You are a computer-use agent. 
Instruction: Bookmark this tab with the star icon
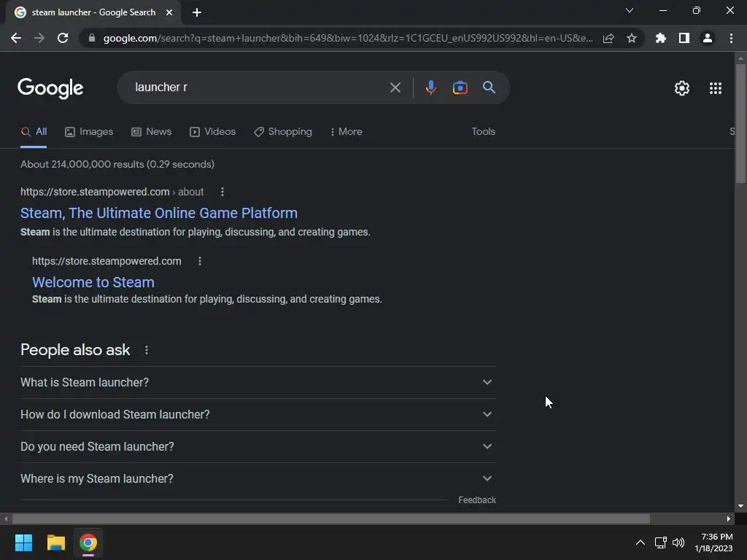tap(632, 38)
